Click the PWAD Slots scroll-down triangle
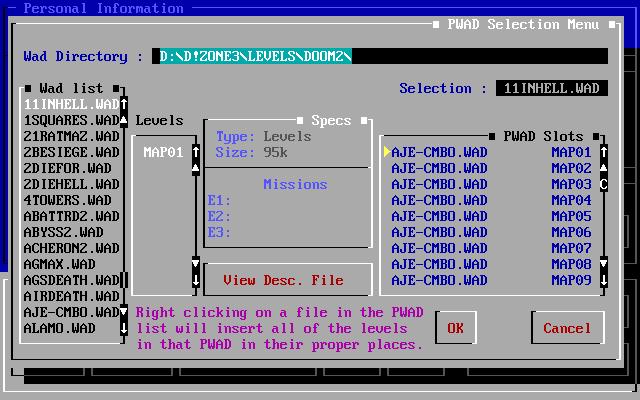Image resolution: width=640 pixels, height=400 pixels. [x=604, y=264]
